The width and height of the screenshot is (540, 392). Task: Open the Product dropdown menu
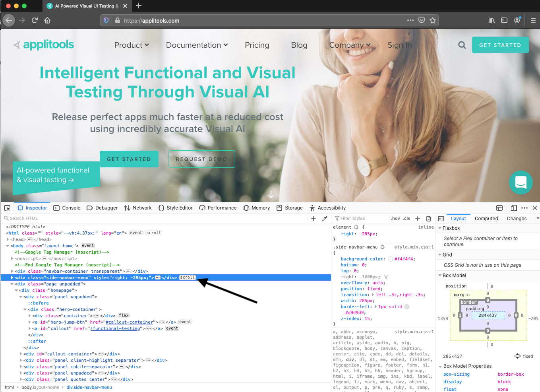[132, 45]
